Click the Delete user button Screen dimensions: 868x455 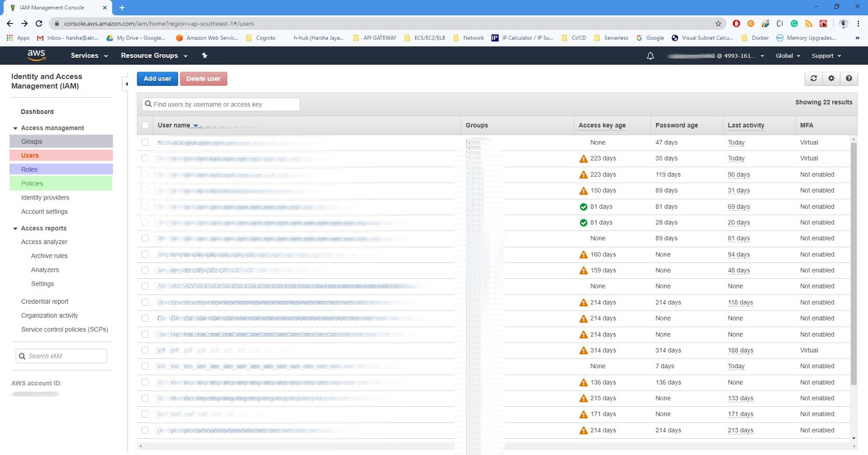coord(203,79)
